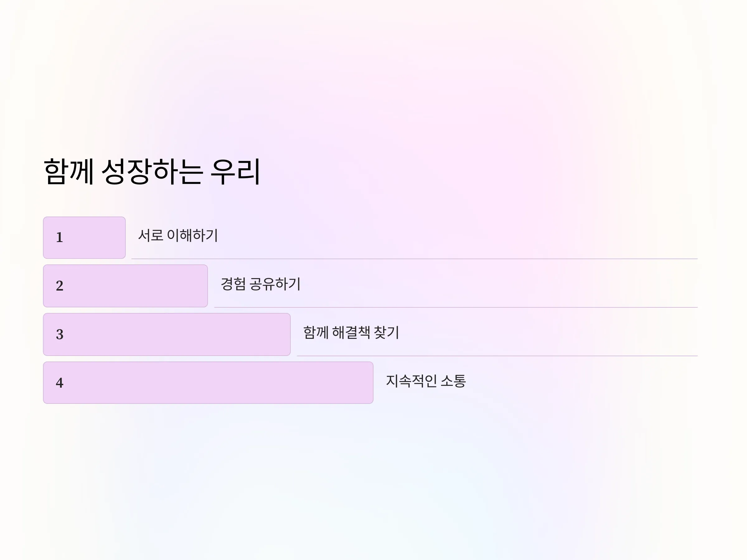Click the numbered box labeled 4
This screenshot has width=747, height=560.
(208, 383)
